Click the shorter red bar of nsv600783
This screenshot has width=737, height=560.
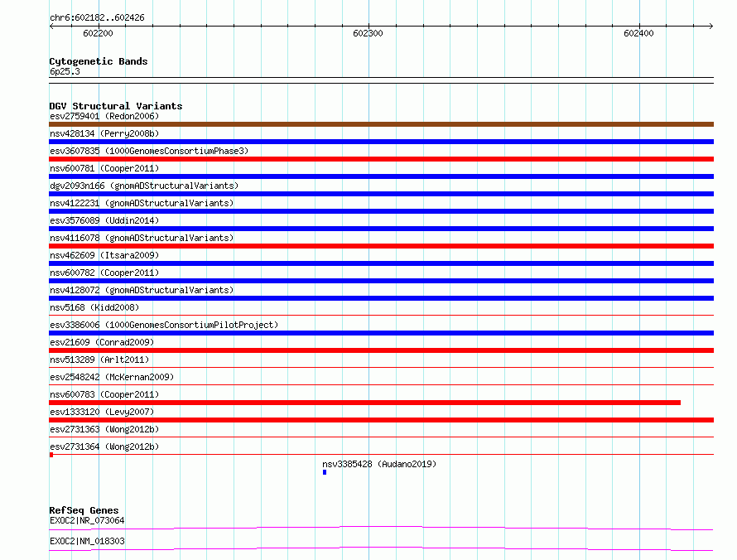pos(364,403)
